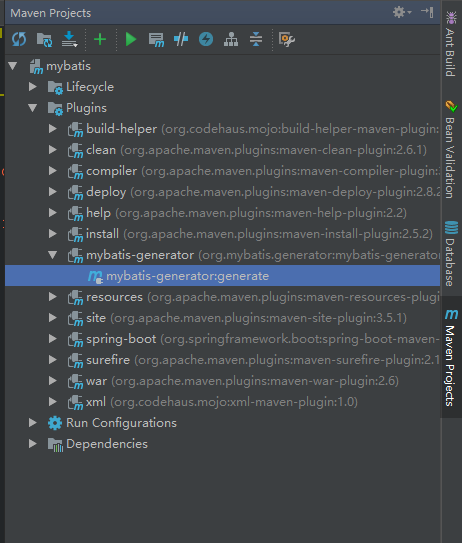
Task: Expand the resources plugin
Action: click(x=53, y=297)
